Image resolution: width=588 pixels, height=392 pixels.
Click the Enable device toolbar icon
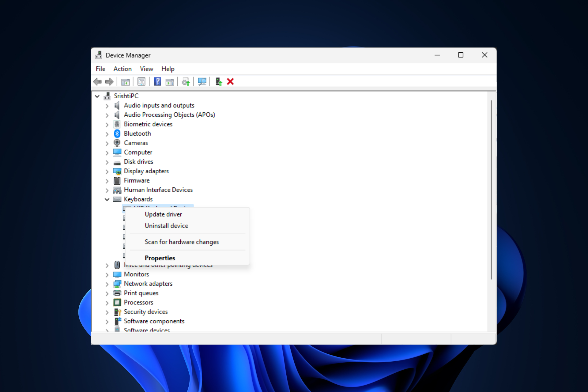[219, 82]
